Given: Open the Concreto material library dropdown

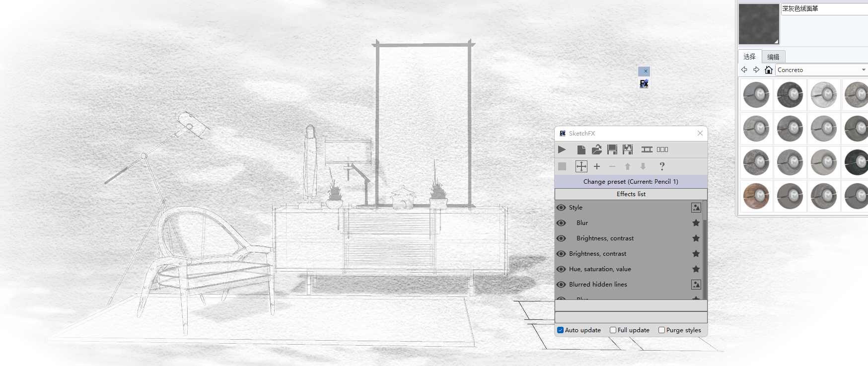Looking at the screenshot, I should pyautogui.click(x=863, y=70).
